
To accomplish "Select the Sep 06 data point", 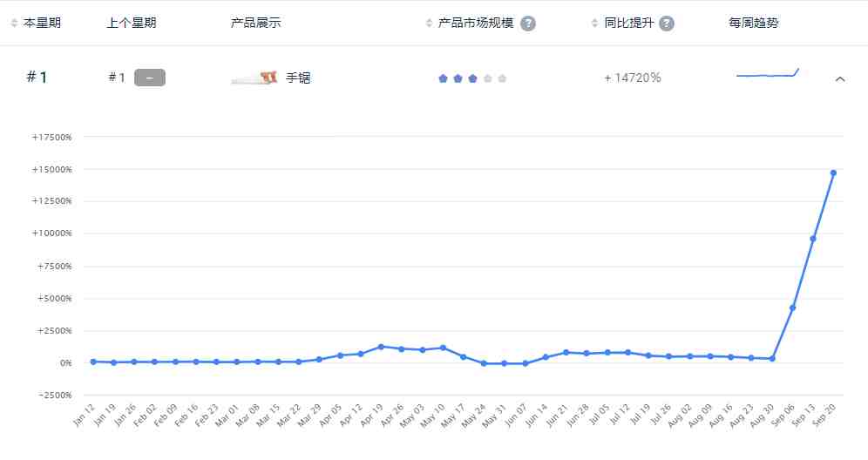I will 793,308.
